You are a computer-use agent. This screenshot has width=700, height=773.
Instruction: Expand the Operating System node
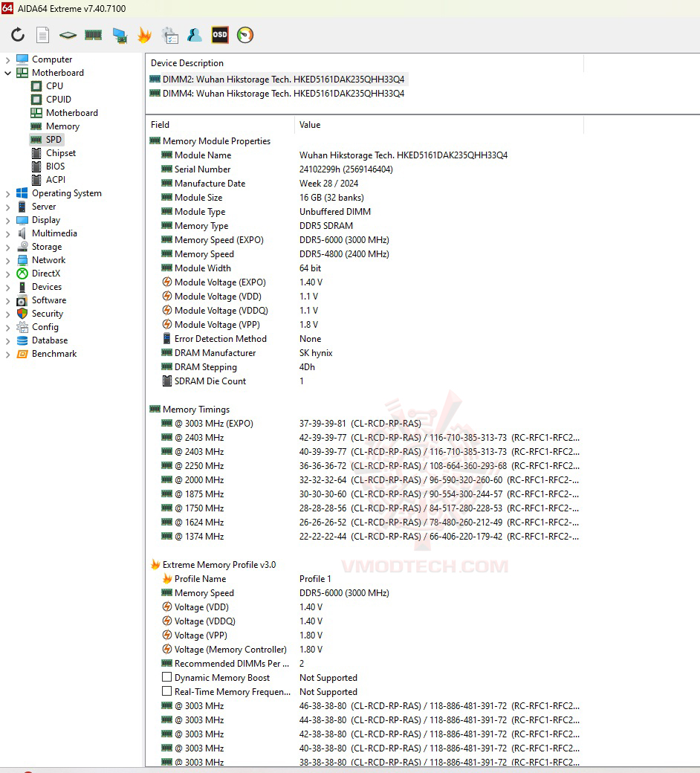click(x=7, y=194)
